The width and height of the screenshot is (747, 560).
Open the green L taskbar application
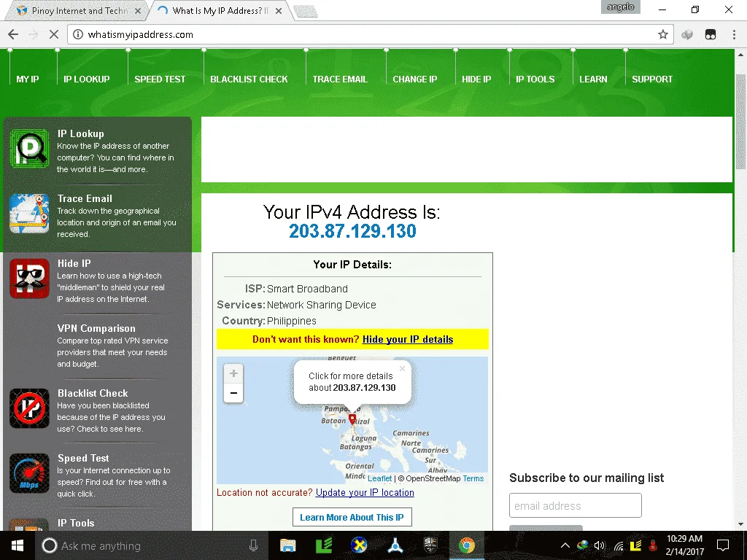[324, 545]
